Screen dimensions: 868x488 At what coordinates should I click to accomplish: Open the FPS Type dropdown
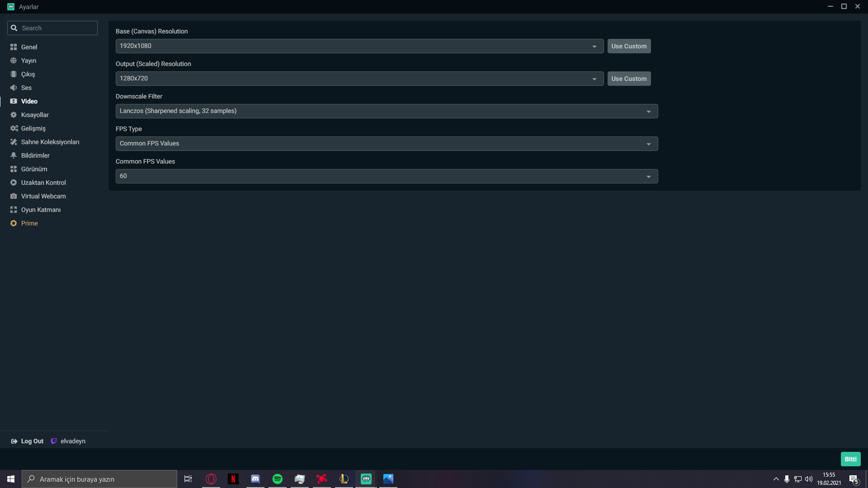point(387,144)
